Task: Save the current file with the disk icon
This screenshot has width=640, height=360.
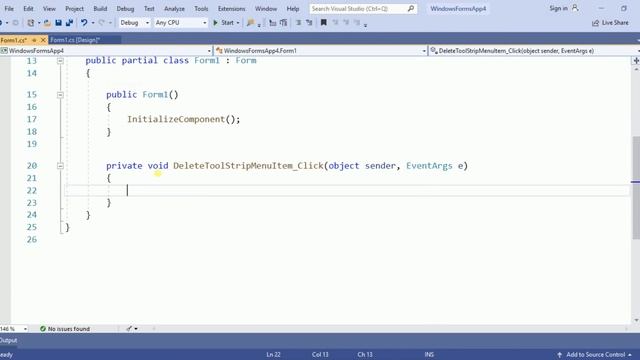Action: [58, 23]
